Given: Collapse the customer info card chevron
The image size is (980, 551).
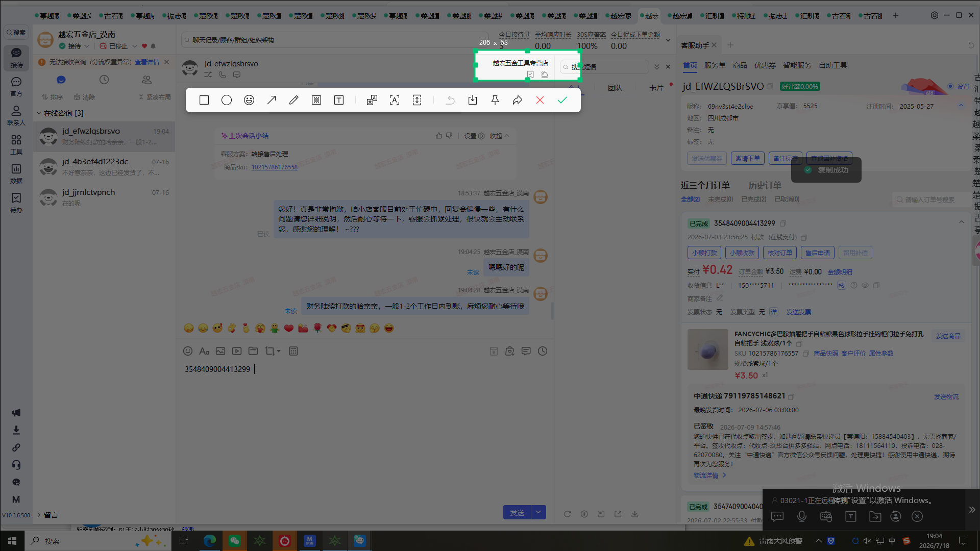Looking at the screenshot, I should click(961, 106).
